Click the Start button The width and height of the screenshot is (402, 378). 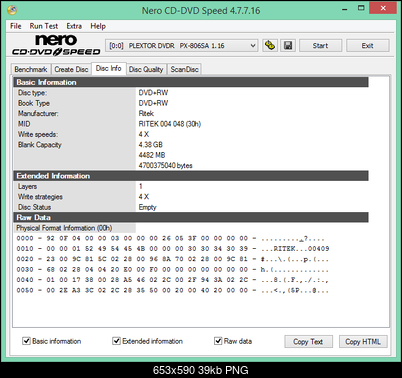coord(320,46)
